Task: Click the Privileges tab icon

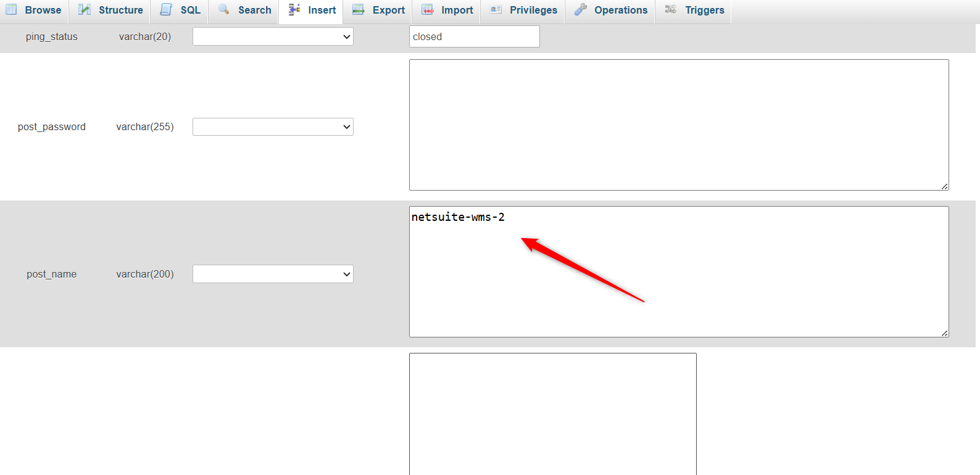Action: click(x=496, y=9)
